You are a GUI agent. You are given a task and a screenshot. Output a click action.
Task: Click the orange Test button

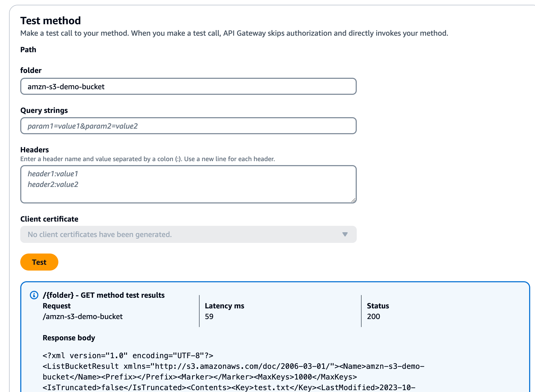39,262
